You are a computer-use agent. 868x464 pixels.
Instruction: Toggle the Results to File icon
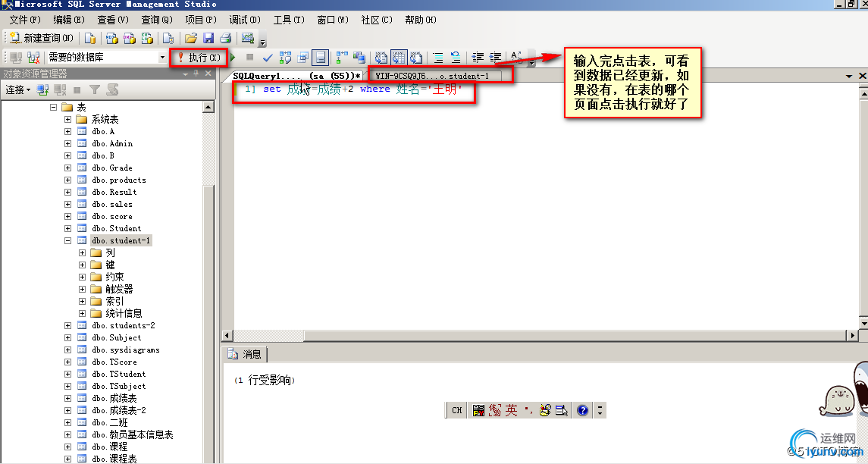tap(416, 57)
